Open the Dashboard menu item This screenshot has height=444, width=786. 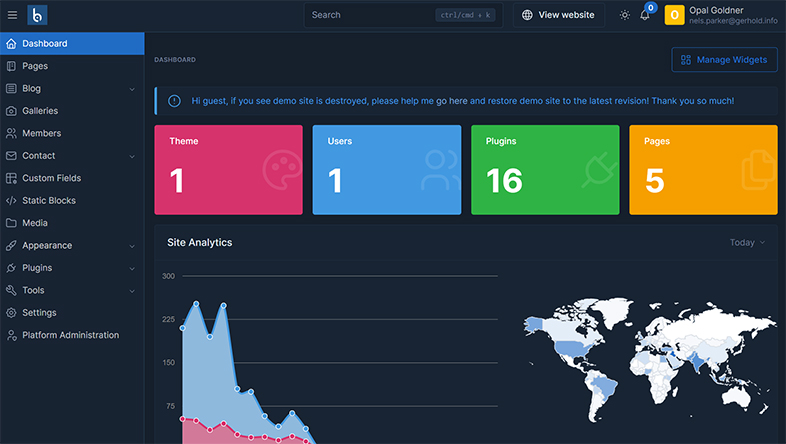pos(72,44)
